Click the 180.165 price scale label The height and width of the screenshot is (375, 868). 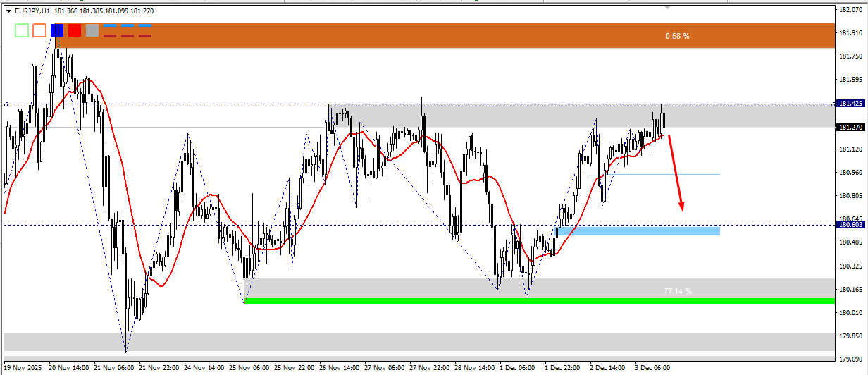[849, 289]
